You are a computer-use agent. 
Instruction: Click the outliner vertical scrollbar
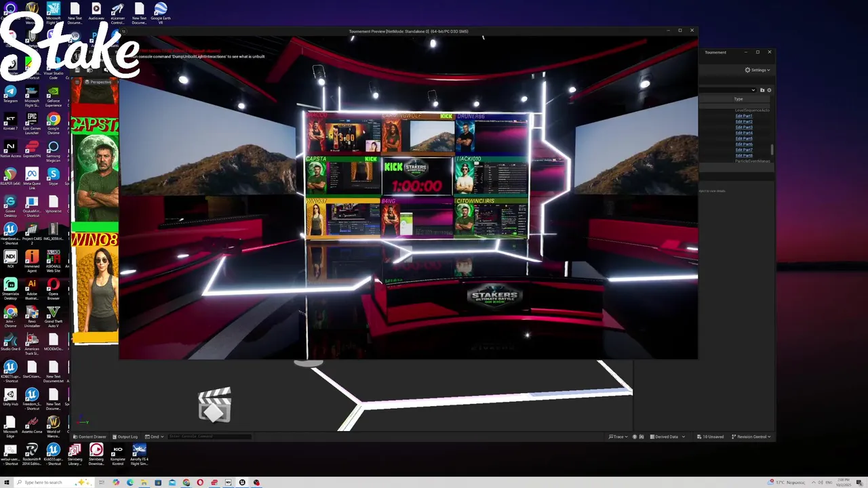(772, 149)
